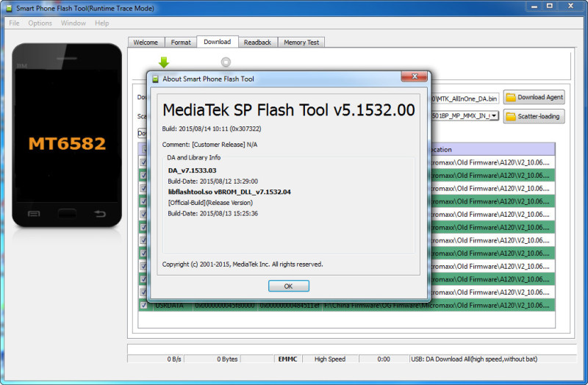
Task: Switch to the Readback tab
Action: tap(258, 43)
